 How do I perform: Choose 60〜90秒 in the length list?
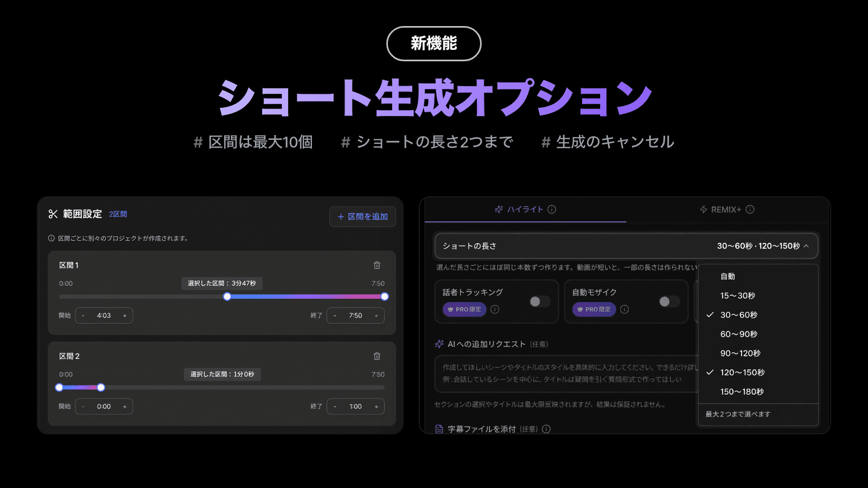pos(758,334)
